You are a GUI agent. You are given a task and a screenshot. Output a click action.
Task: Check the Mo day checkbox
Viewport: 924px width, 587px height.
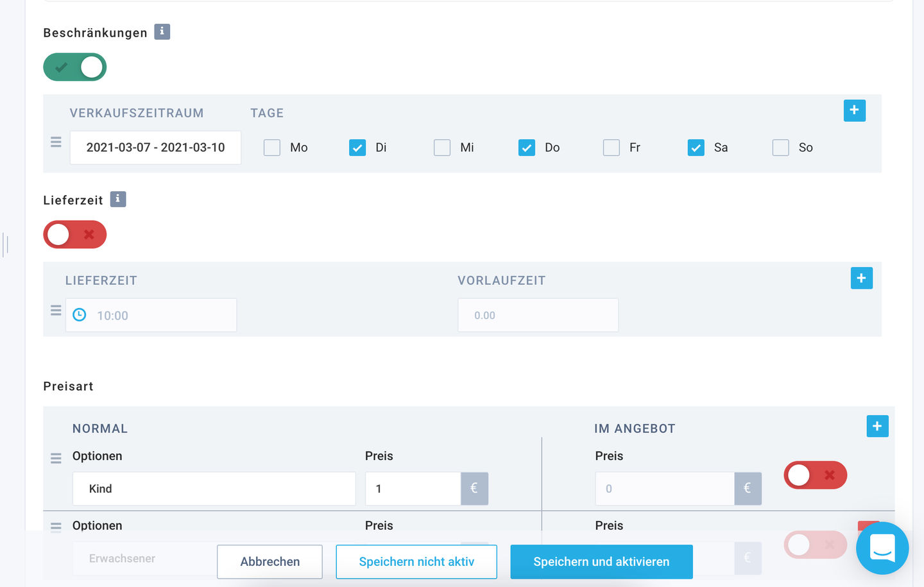(x=272, y=148)
